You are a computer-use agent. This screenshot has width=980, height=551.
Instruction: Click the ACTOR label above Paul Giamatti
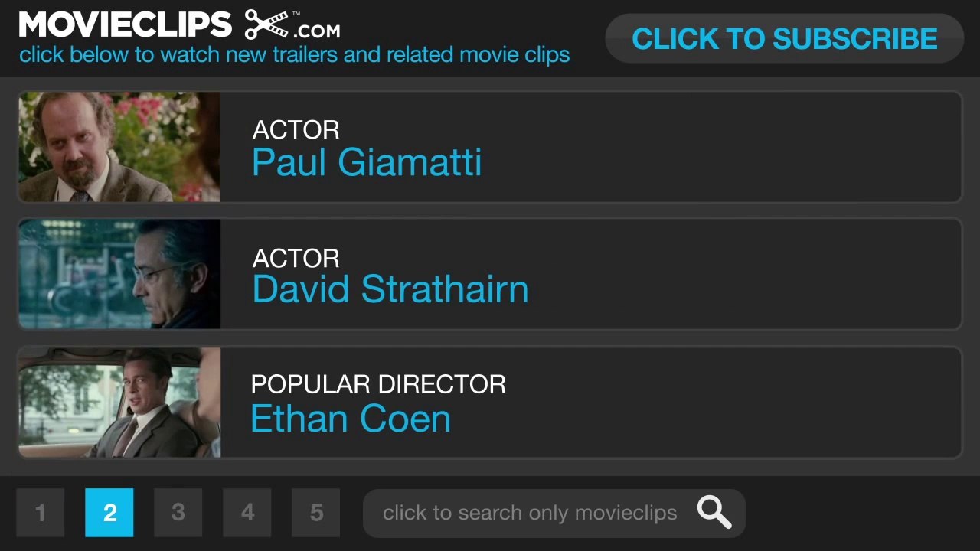[x=296, y=130]
